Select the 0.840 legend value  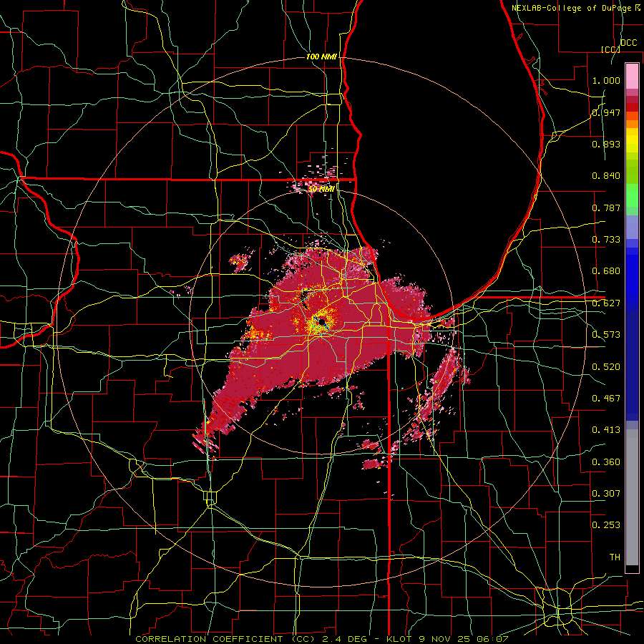coord(606,176)
